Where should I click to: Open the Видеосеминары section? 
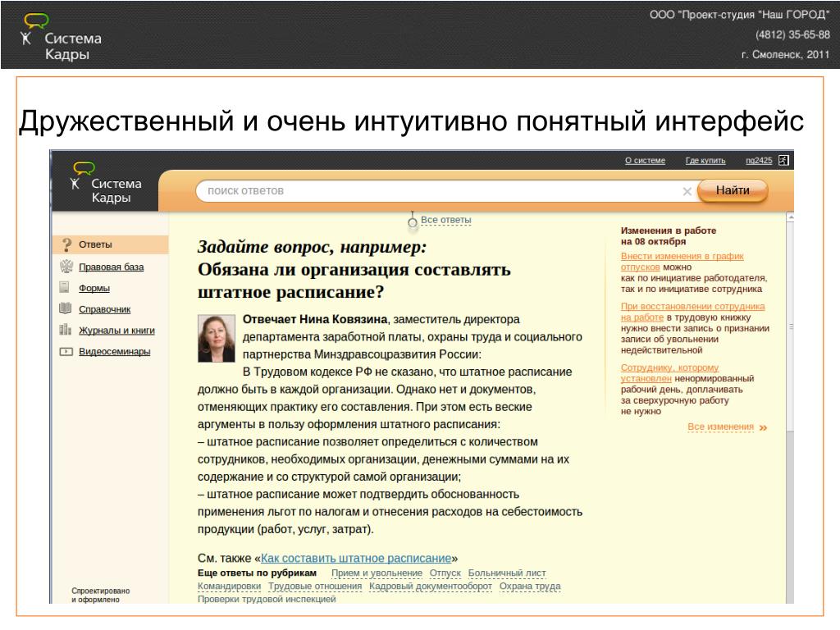coord(114,351)
